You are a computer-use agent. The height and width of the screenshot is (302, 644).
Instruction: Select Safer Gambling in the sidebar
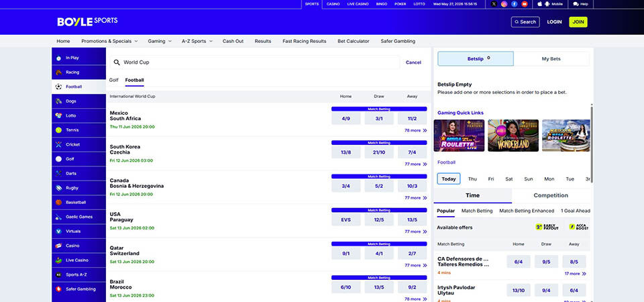pos(79,289)
